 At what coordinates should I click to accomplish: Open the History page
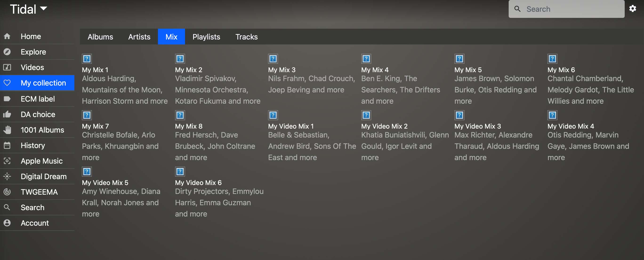coord(37,145)
